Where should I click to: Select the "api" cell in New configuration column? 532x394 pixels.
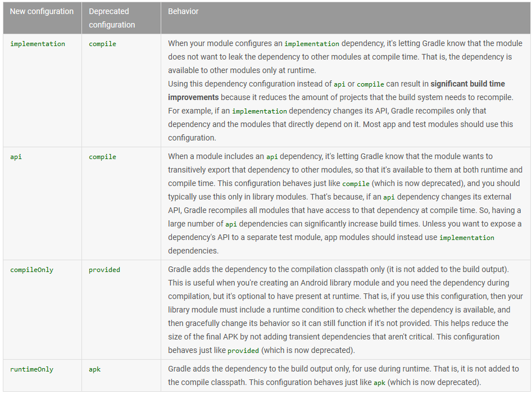point(16,157)
